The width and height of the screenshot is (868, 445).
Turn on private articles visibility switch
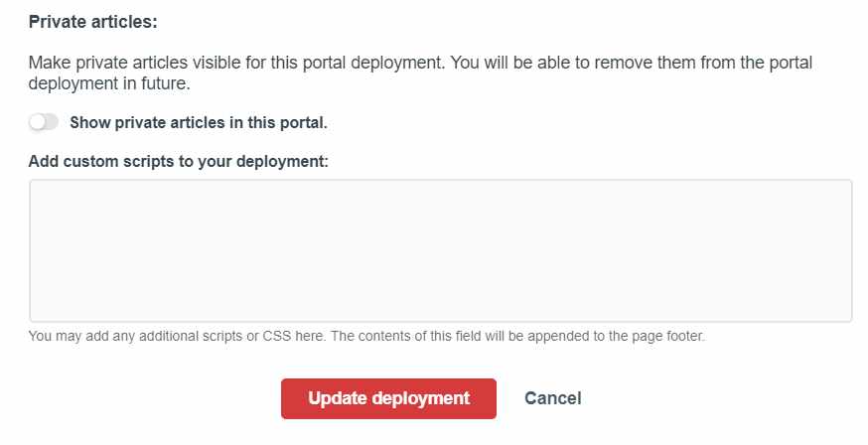tap(44, 122)
